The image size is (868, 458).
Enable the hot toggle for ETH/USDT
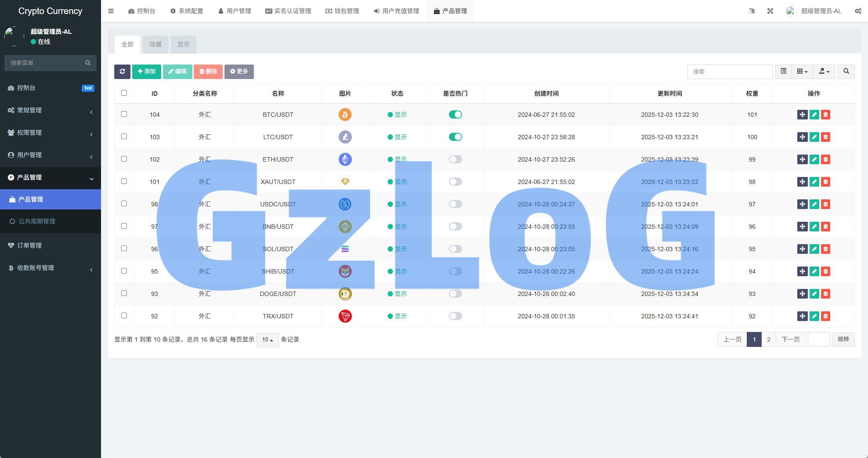click(456, 159)
